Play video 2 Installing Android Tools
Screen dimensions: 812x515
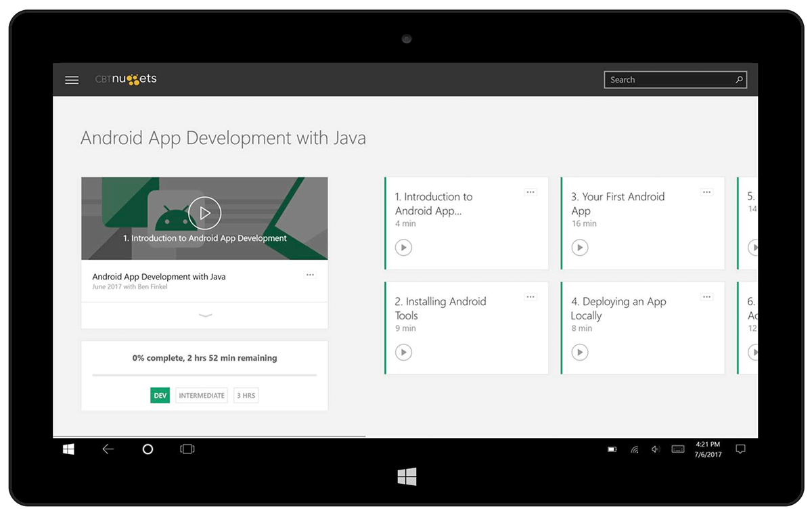(x=403, y=353)
